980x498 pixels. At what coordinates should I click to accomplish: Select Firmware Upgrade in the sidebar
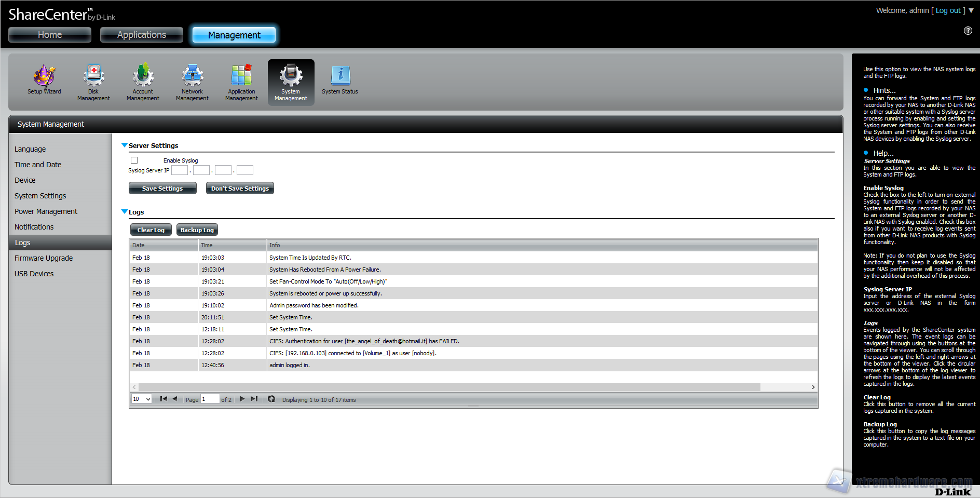pyautogui.click(x=44, y=258)
